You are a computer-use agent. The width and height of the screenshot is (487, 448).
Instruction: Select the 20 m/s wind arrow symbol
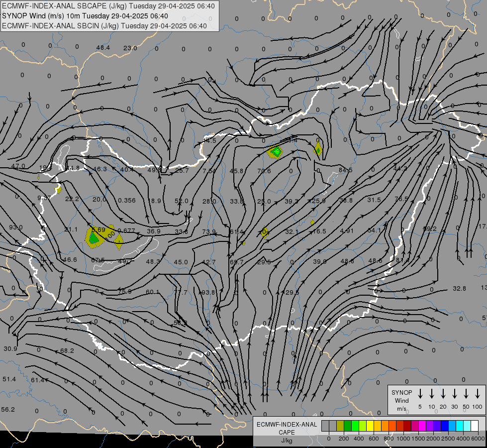coord(443,394)
